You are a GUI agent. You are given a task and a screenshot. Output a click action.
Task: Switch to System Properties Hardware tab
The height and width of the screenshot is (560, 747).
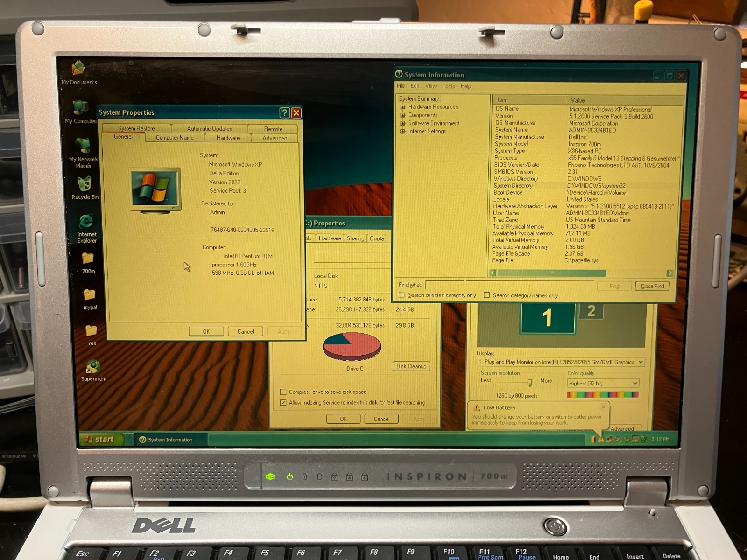(x=228, y=138)
